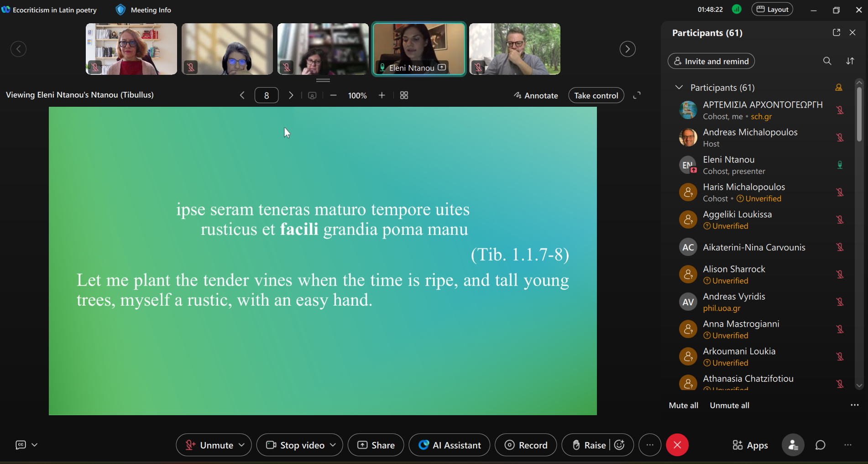Viewport: 868px width, 464px height.
Task: Zoom in on shared slide
Action: 382,95
